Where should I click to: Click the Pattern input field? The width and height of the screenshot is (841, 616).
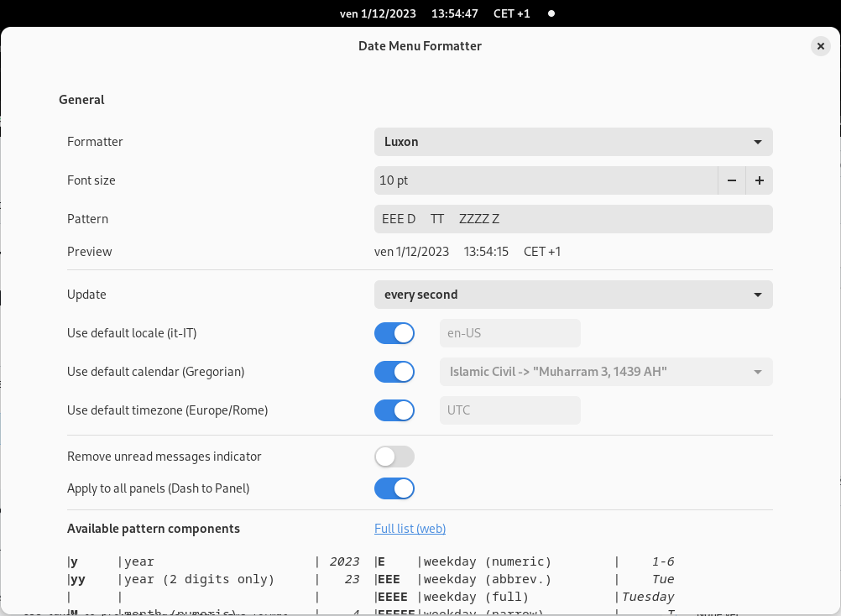pyautogui.click(x=573, y=218)
